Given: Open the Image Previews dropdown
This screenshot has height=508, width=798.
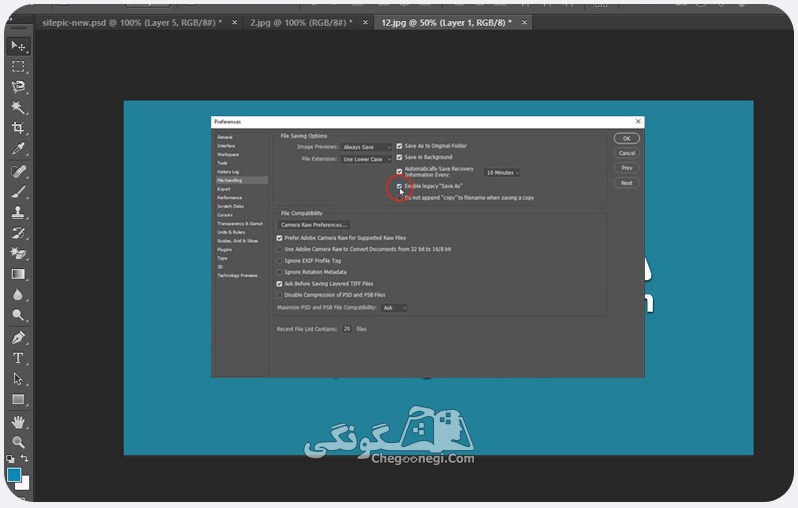Looking at the screenshot, I should (x=366, y=147).
